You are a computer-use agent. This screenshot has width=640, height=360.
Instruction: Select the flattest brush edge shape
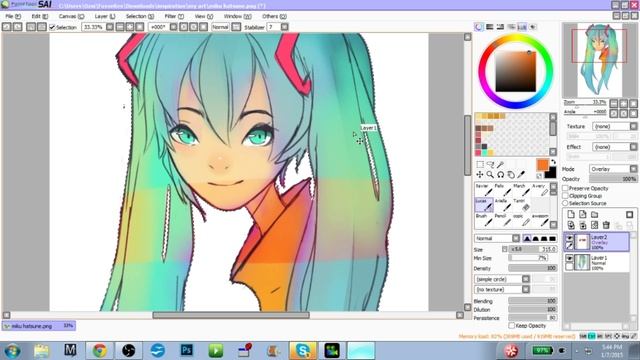point(552,238)
